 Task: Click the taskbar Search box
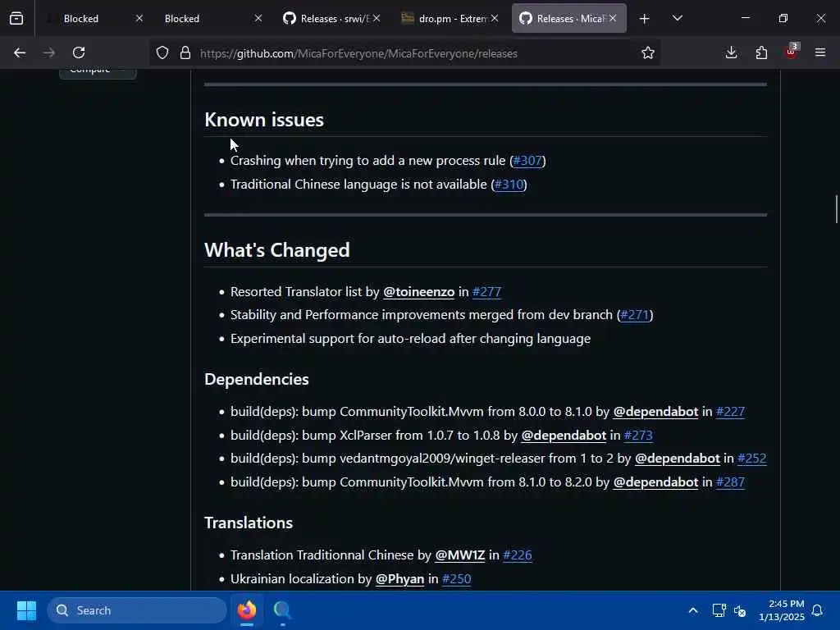[x=137, y=610]
